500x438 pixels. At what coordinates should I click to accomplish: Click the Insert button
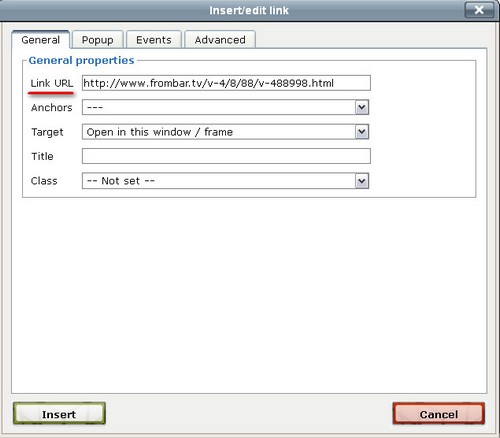click(x=59, y=414)
